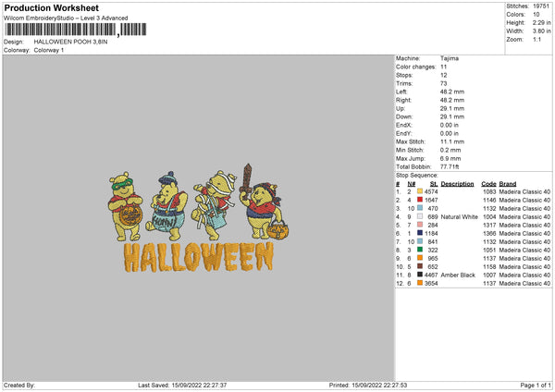Select the red swatch in stop 2

click(421, 200)
